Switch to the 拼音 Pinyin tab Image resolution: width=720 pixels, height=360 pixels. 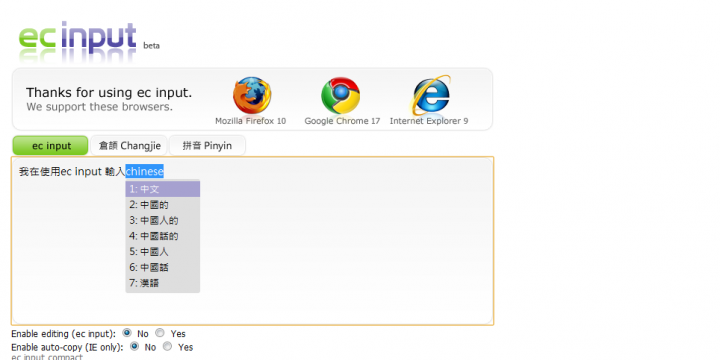tap(207, 146)
